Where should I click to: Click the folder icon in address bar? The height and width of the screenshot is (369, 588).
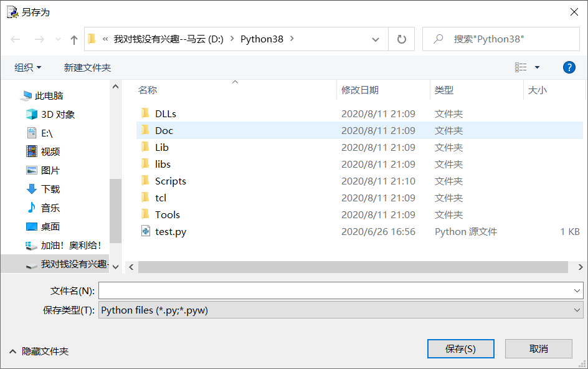click(x=92, y=39)
